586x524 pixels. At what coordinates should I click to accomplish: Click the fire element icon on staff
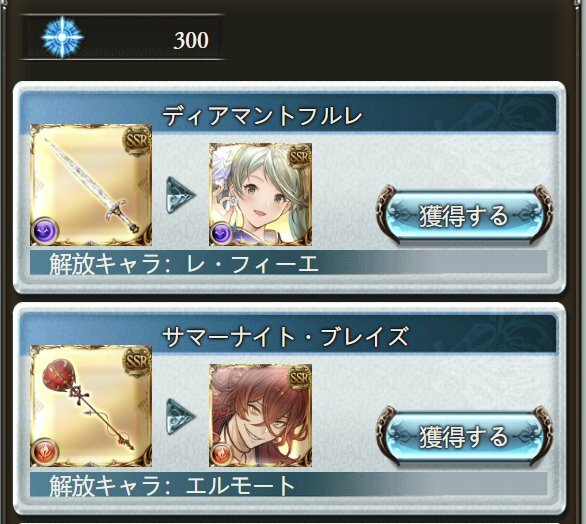tap(45, 452)
